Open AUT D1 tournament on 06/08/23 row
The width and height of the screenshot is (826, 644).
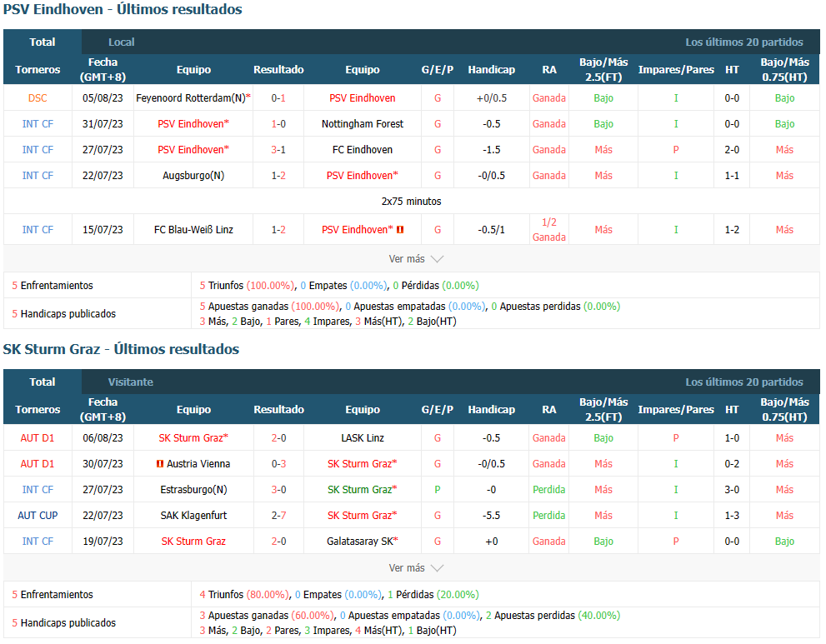(38, 438)
